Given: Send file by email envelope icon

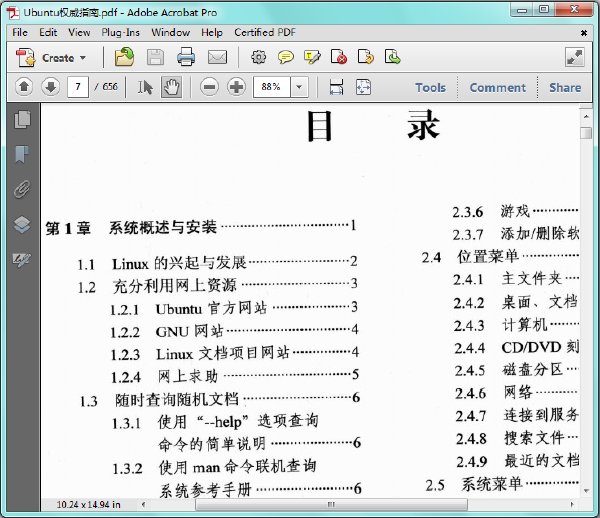Looking at the screenshot, I should pyautogui.click(x=217, y=58).
